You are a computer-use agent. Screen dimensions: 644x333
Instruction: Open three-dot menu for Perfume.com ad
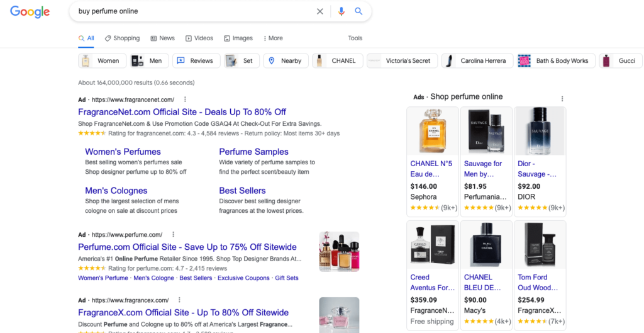coord(173,235)
